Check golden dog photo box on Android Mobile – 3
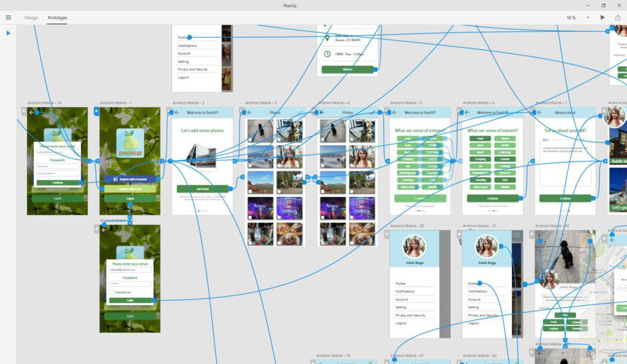 pyautogui.click(x=279, y=140)
